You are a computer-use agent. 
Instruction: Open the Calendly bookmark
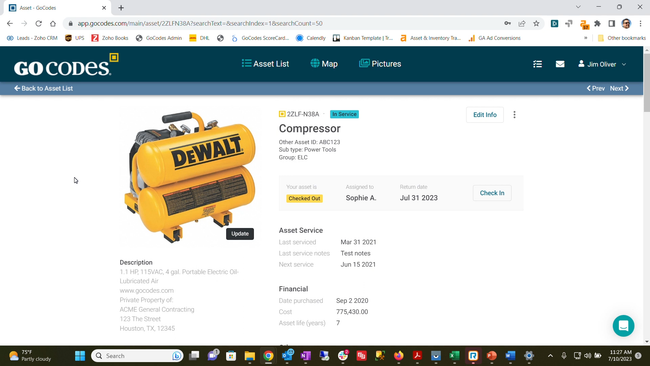[x=311, y=38]
